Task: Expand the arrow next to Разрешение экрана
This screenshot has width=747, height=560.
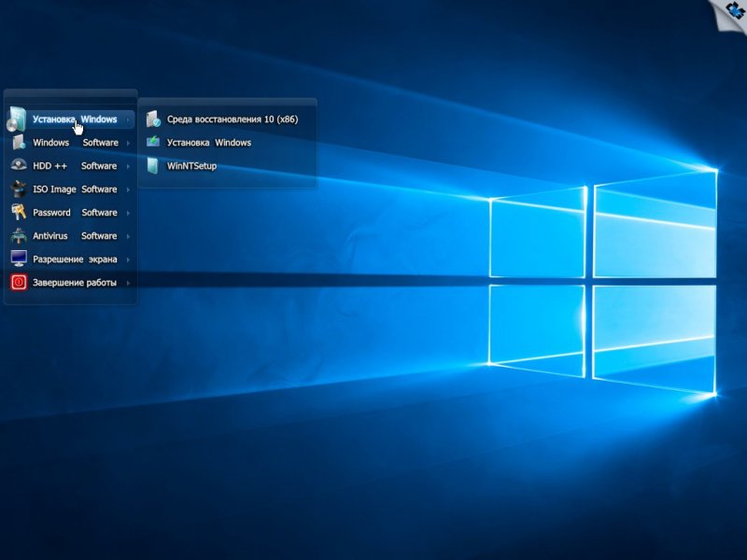Action: [128, 259]
